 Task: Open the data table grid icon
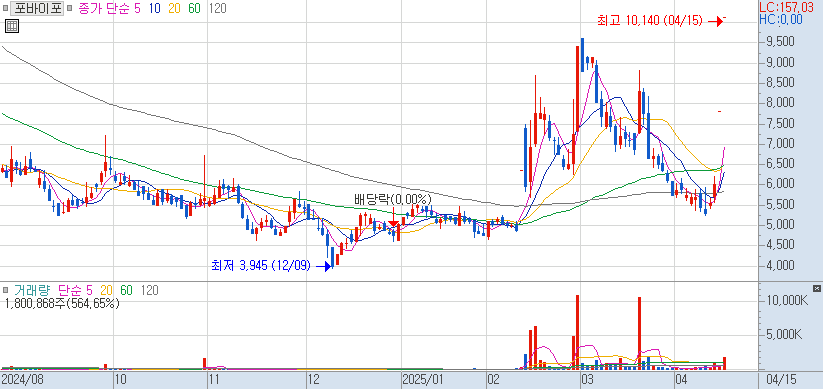coord(12,25)
